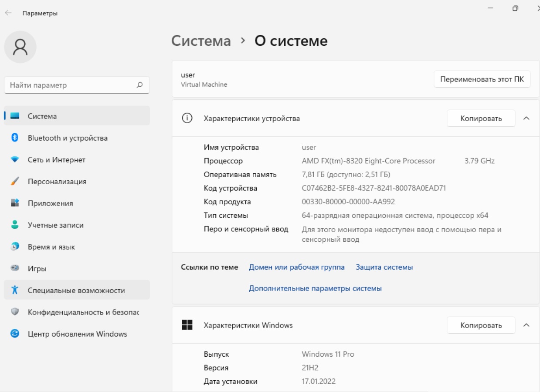Click the shield icon for Конфиденциальность
Viewport: 540px width, 392px height.
[x=15, y=312]
